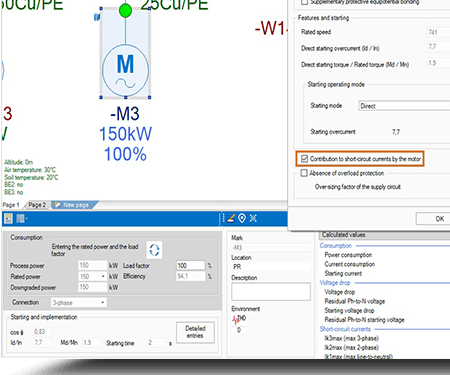Switch to the Page 2 tab
This screenshot has height=375, width=450.
tap(37, 205)
